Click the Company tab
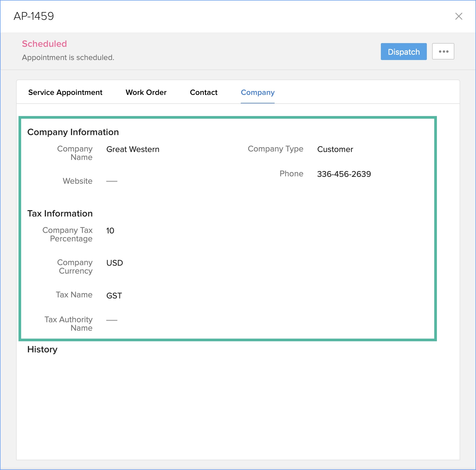 [257, 93]
